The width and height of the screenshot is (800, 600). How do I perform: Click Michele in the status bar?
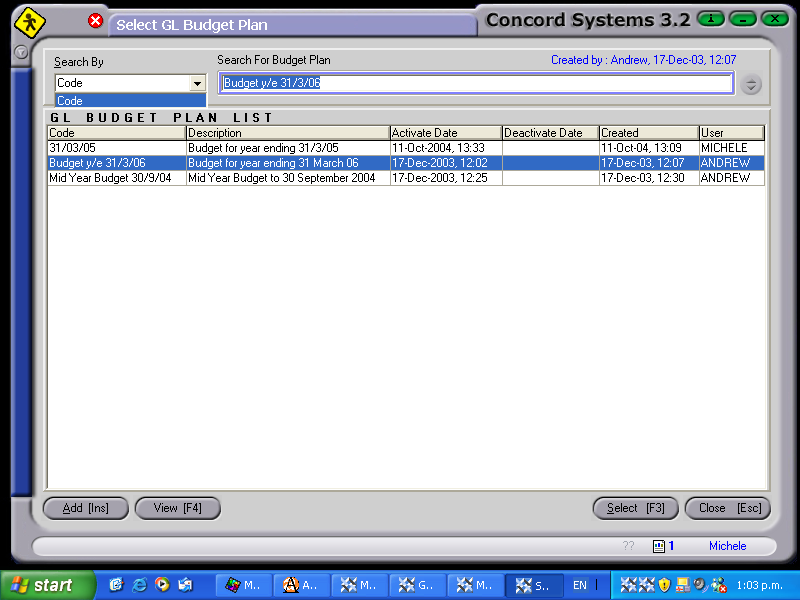(x=727, y=546)
